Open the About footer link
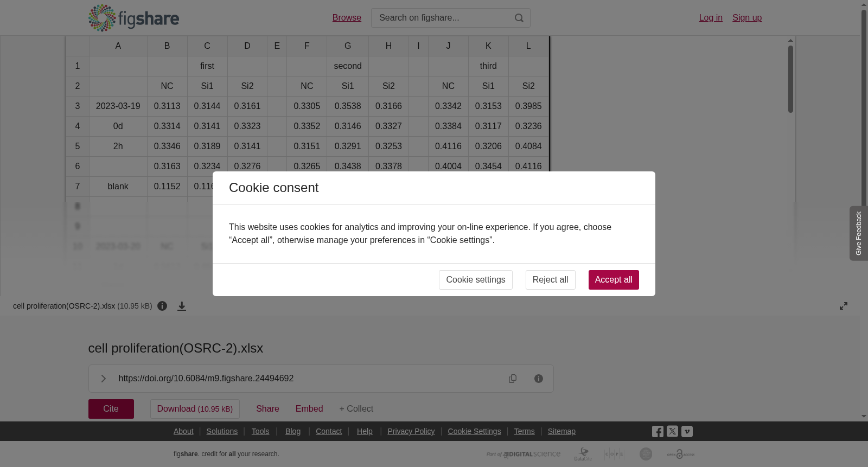Viewport: 868px width, 467px height. click(x=183, y=431)
